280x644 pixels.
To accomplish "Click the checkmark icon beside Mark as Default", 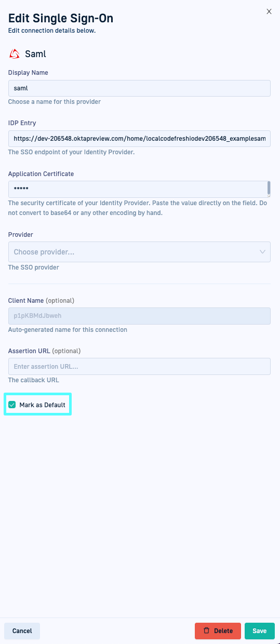I will point(12,405).
